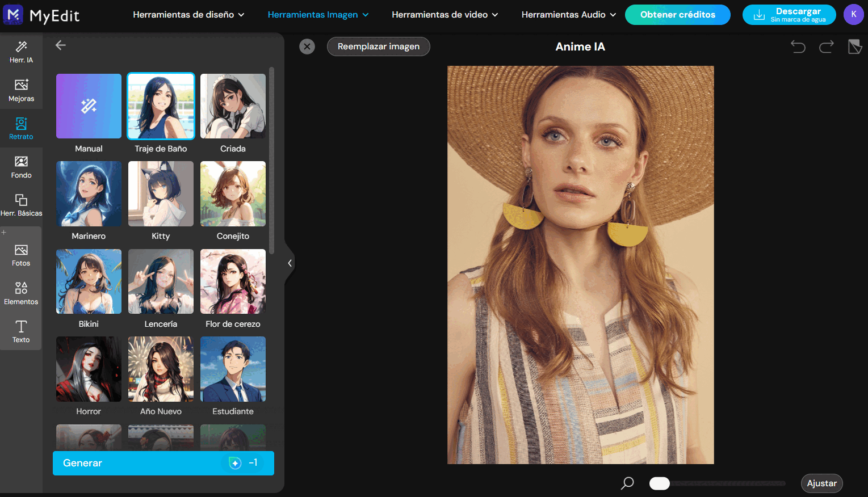This screenshot has width=868, height=497.
Task: Click the Generar button
Action: [163, 463]
